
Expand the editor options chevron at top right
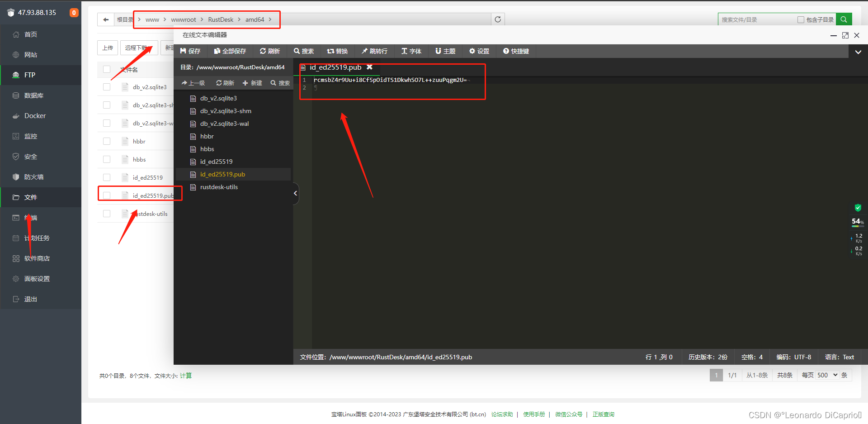tap(858, 52)
